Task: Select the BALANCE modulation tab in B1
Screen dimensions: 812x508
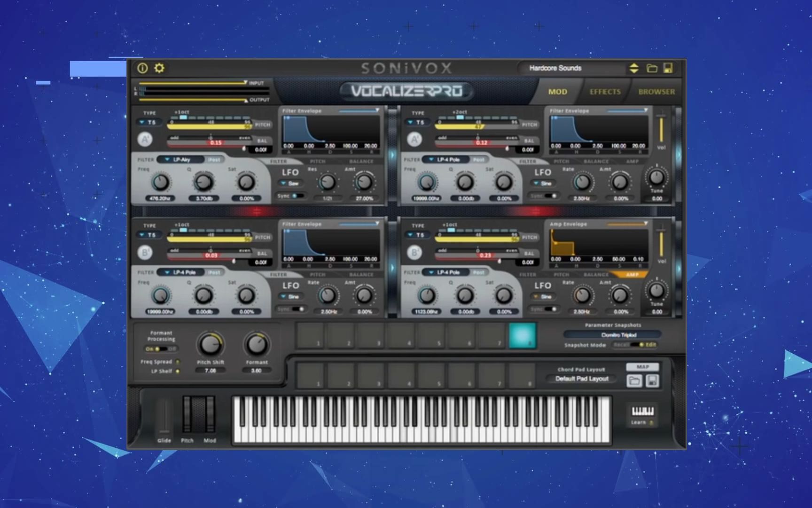Action: [361, 274]
